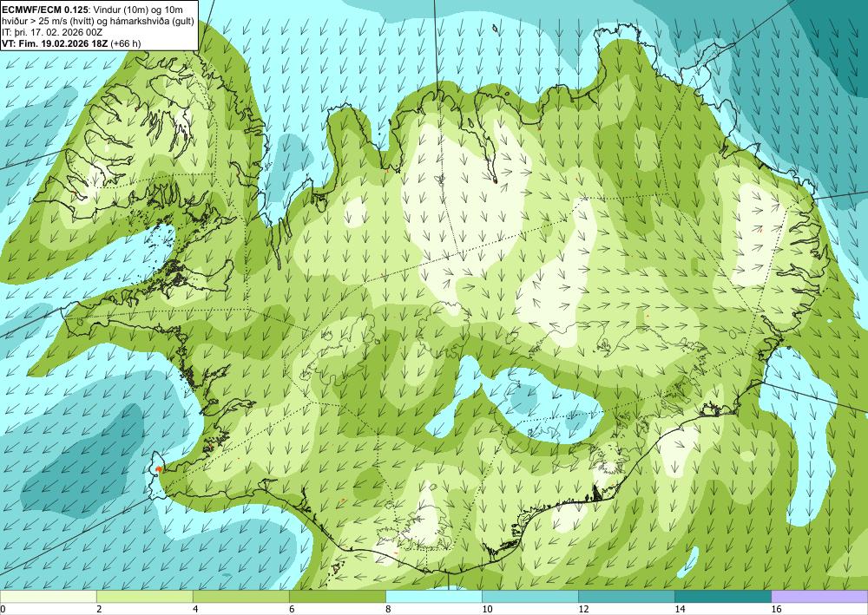Click the medium green 4–6 legend color segment

pos(240,597)
